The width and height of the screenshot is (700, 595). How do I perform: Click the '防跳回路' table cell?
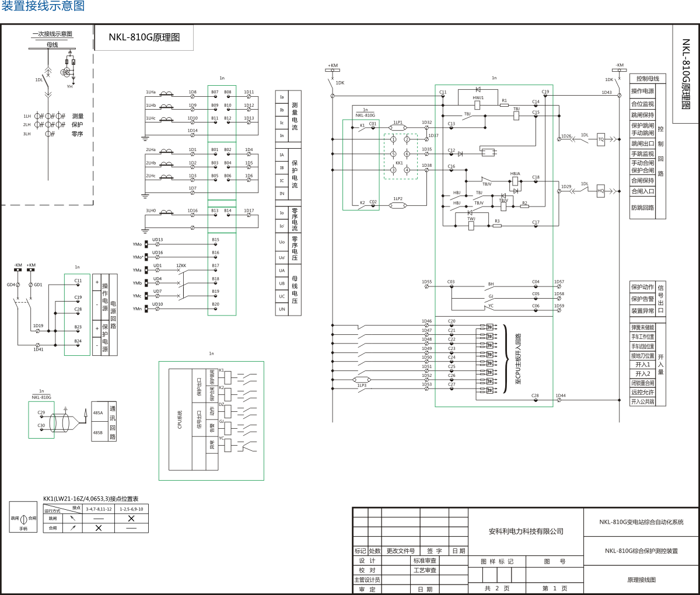pyautogui.click(x=643, y=208)
